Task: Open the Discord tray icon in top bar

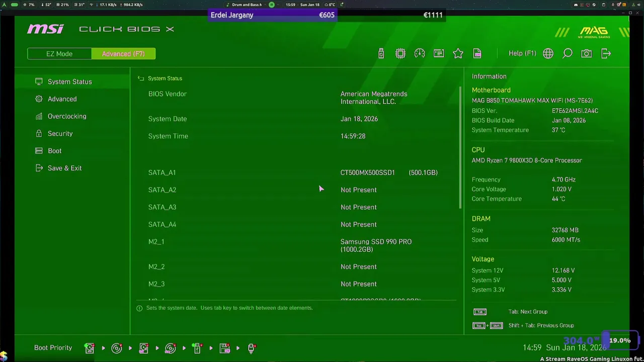Action: click(576, 5)
